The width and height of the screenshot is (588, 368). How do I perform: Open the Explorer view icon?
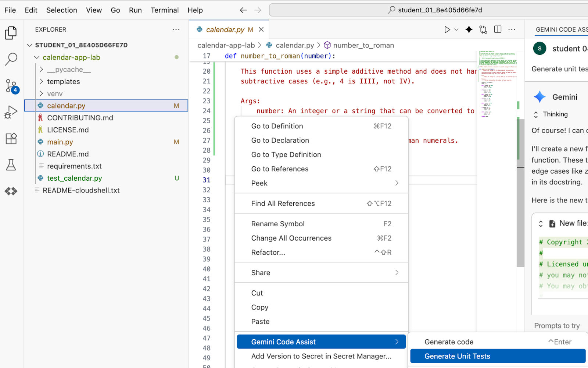11,33
